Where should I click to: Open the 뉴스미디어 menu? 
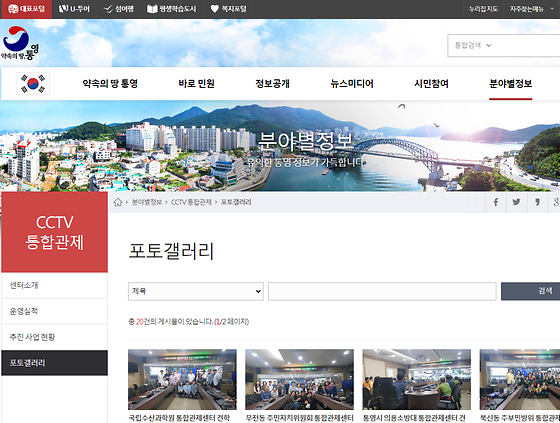352,84
